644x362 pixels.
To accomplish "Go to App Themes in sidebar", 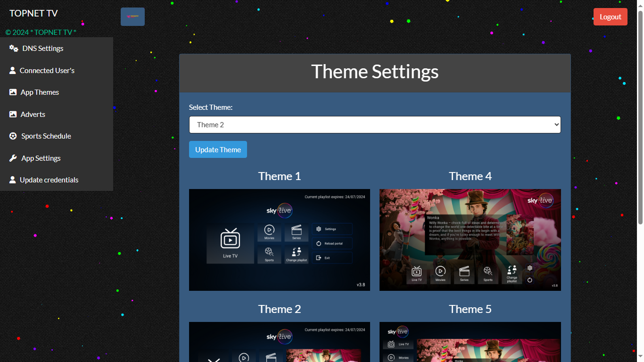I will [x=57, y=92].
